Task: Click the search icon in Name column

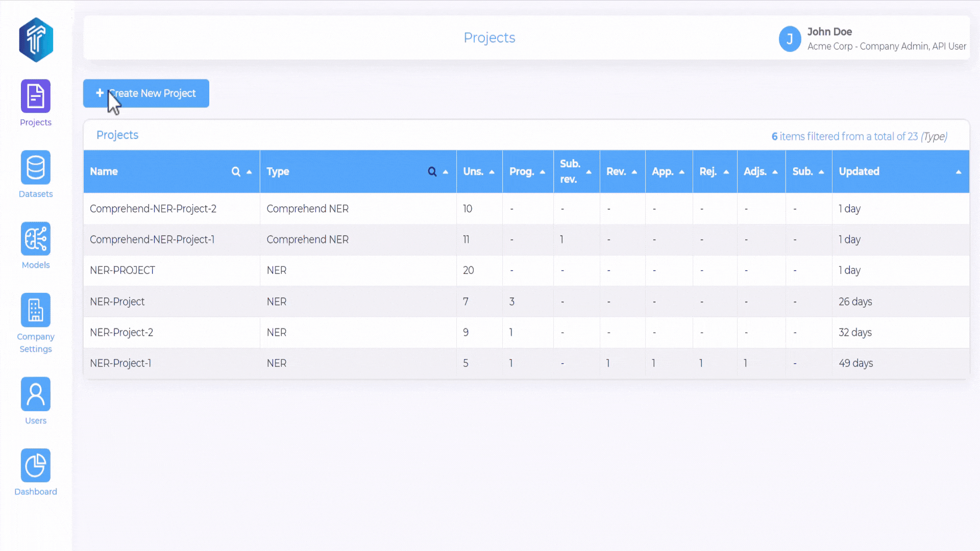Action: 236,171
